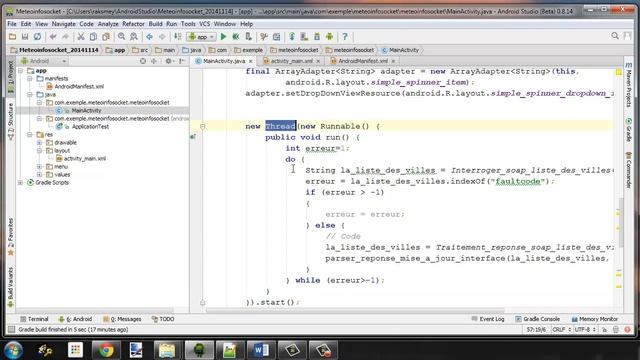Viewport: 640px width, 360px height.
Task: Click the Find magnifier icon
Action: [x=121, y=37]
